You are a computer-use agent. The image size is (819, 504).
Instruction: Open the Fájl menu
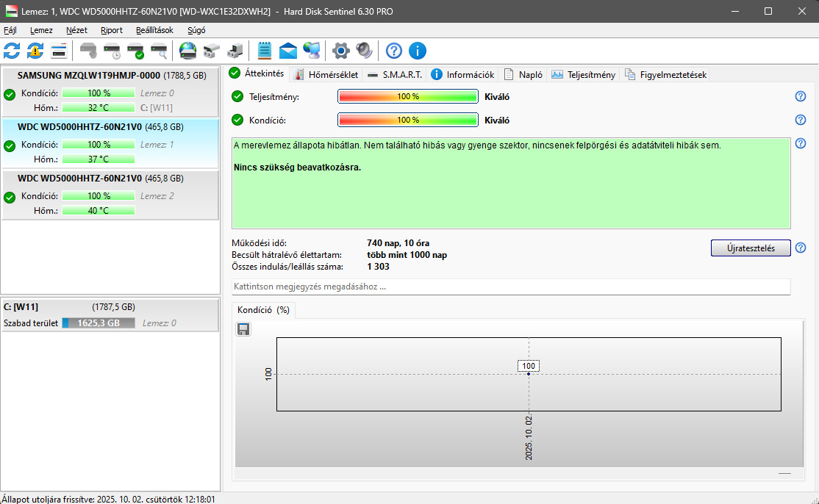(x=10, y=30)
